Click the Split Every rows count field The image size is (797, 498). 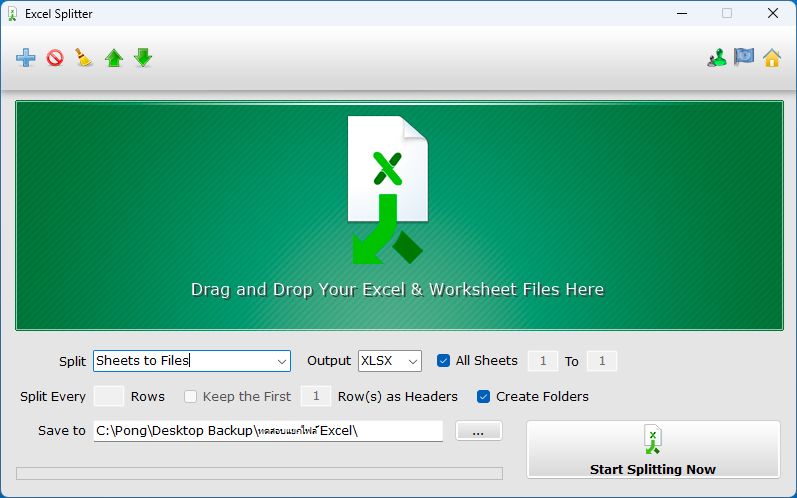(109, 396)
